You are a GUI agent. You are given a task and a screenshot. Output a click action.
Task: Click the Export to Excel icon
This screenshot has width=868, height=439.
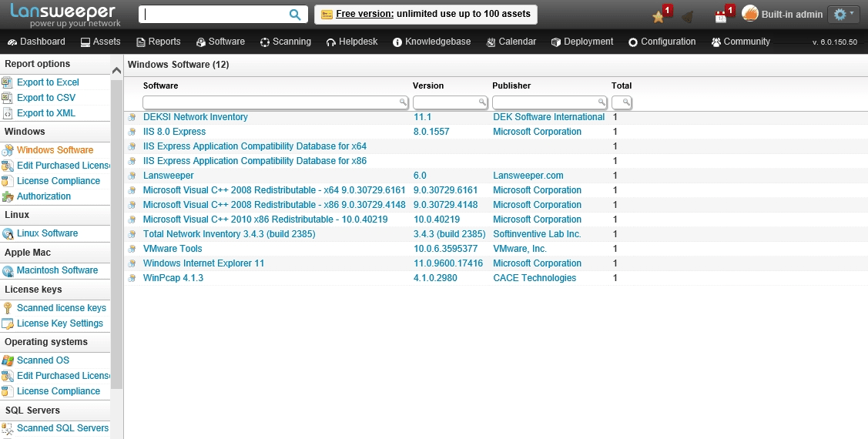7,82
